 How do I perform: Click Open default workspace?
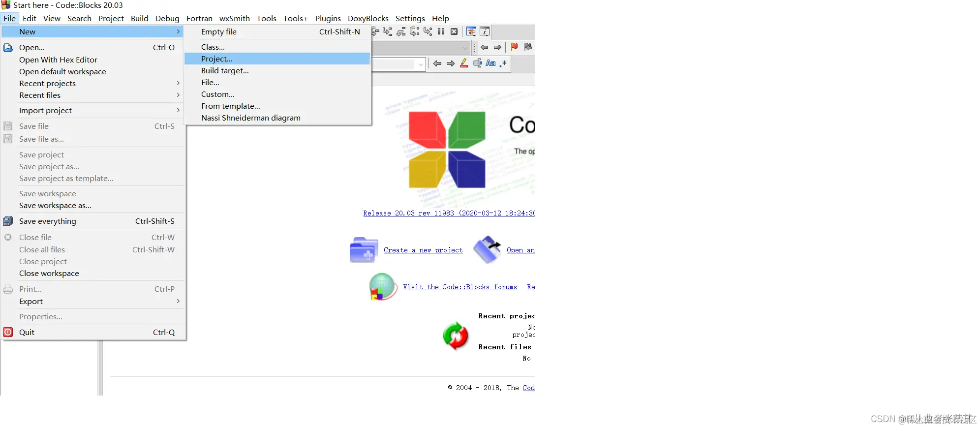[x=93, y=71]
